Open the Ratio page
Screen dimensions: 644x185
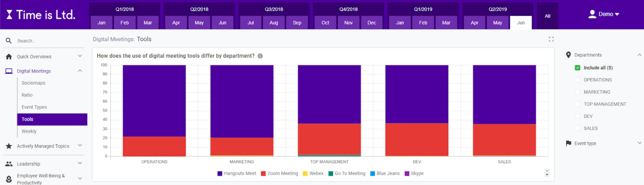tap(27, 95)
